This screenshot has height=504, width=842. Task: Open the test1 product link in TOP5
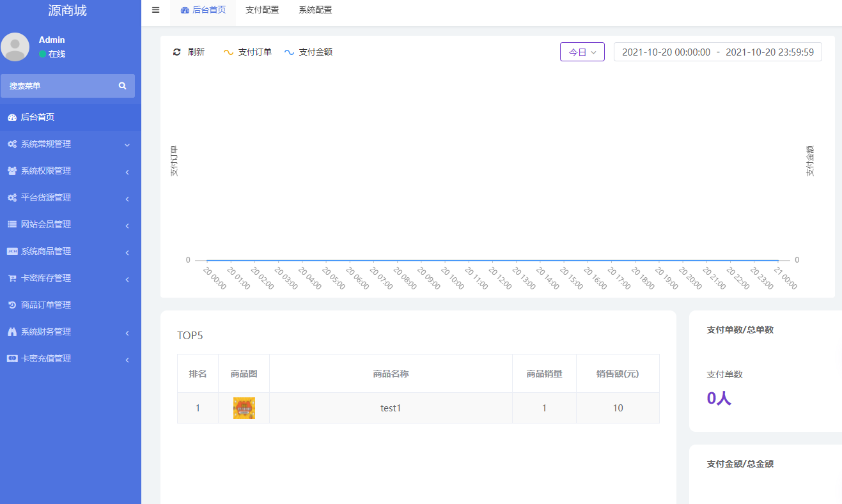[x=391, y=407]
